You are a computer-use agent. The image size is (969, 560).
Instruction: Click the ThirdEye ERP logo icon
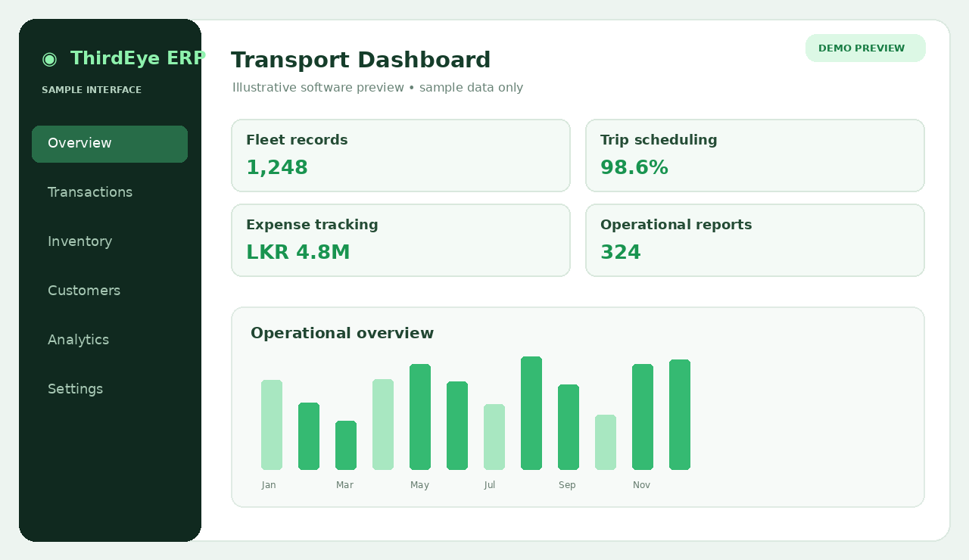[x=49, y=58]
